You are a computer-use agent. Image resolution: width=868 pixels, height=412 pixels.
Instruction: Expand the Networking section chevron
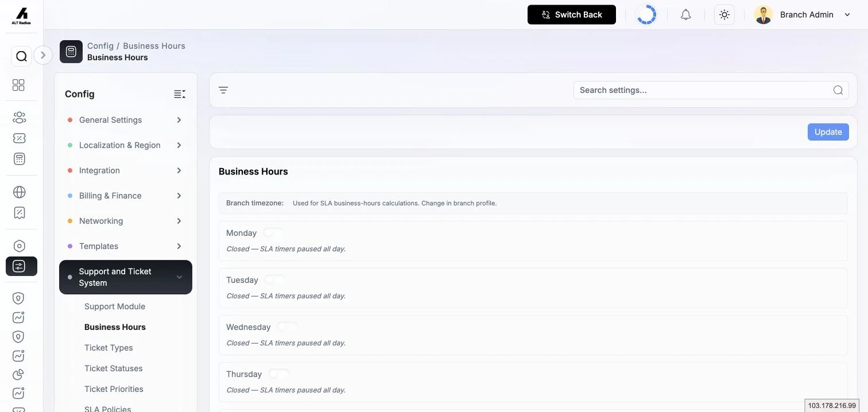click(179, 221)
